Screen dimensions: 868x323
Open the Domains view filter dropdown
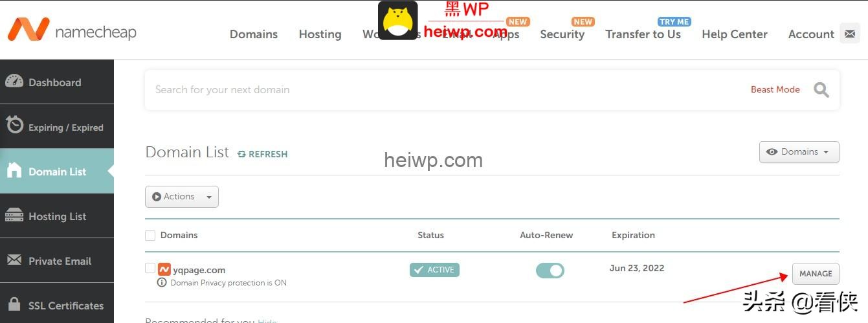pos(799,152)
